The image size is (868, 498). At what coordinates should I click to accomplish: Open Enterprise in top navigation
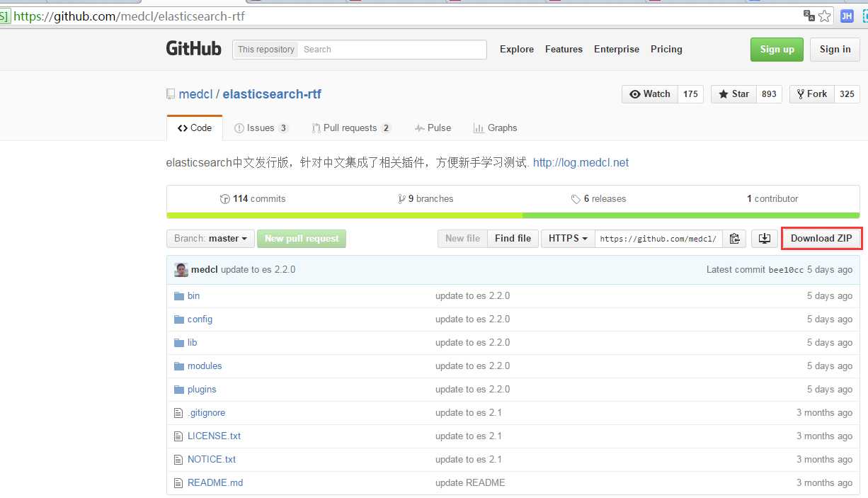pyautogui.click(x=617, y=49)
